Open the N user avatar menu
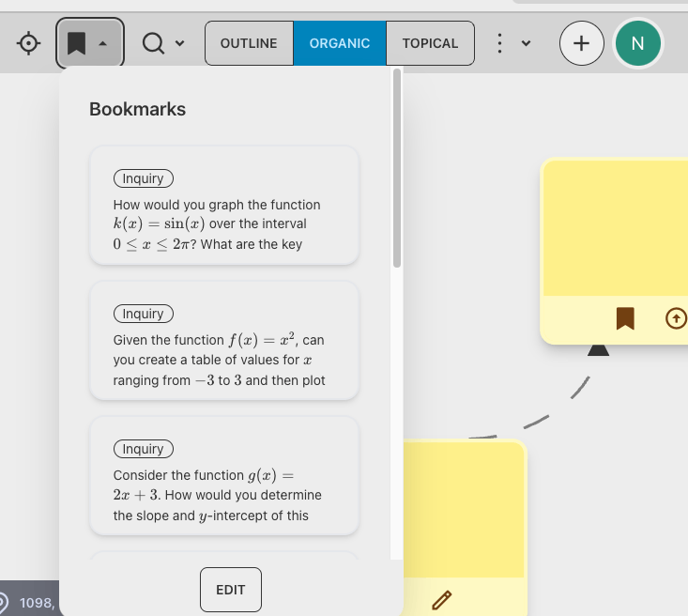688x616 pixels. point(638,43)
